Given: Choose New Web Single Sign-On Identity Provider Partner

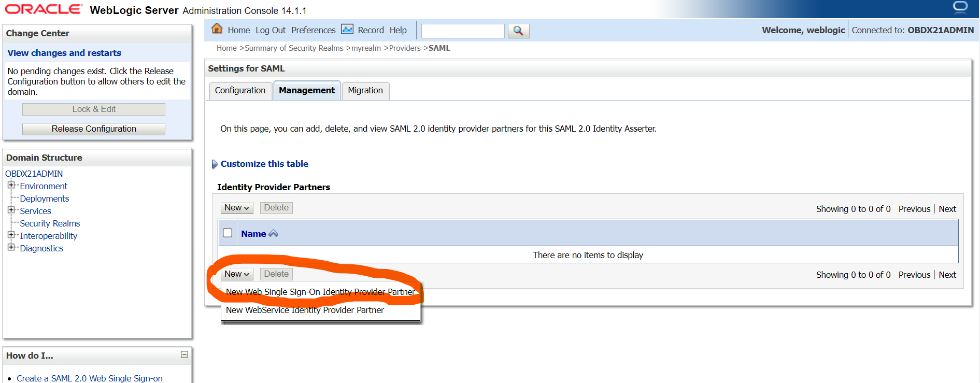Looking at the screenshot, I should (320, 292).
